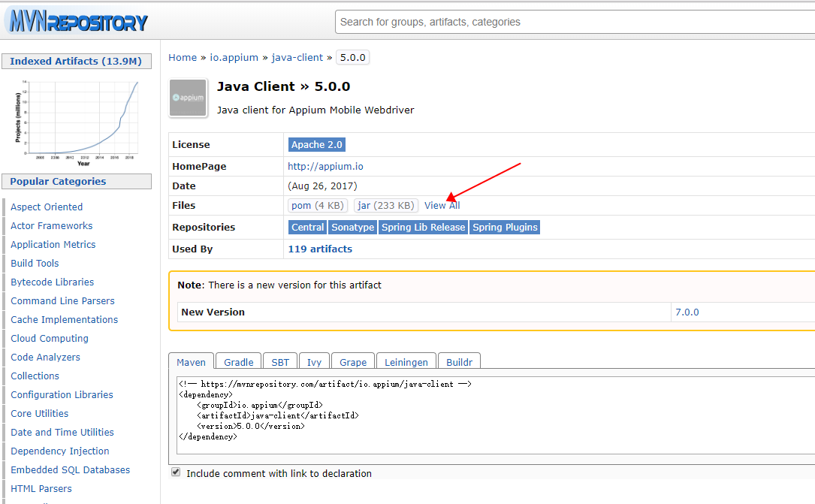815x504 pixels.
Task: Switch to the Gradle tab
Action: [x=239, y=362]
